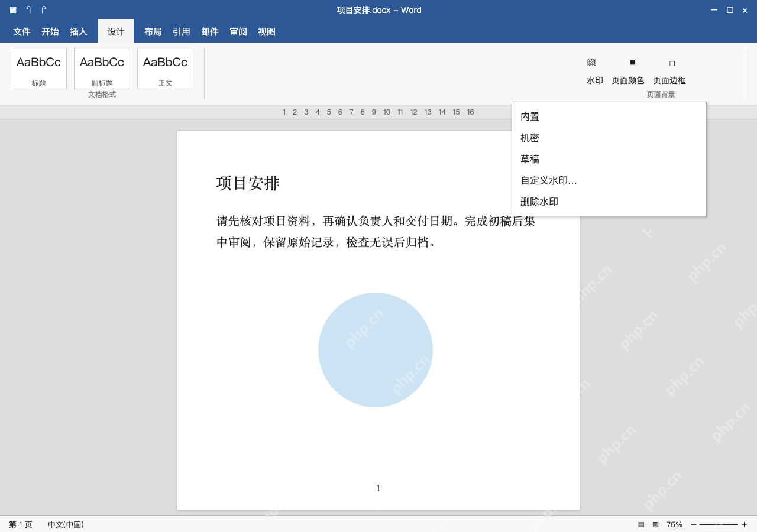Switch to the 邮件 (Mailings) tab

click(x=210, y=32)
